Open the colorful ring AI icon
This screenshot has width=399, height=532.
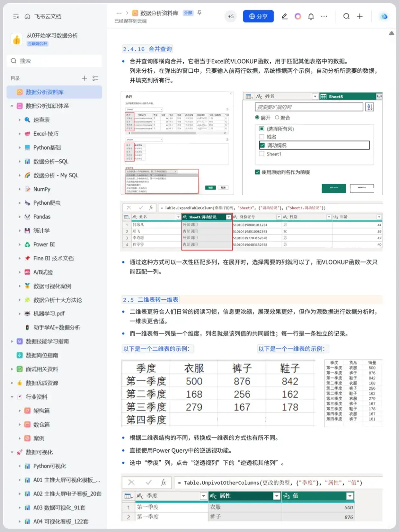click(x=298, y=16)
